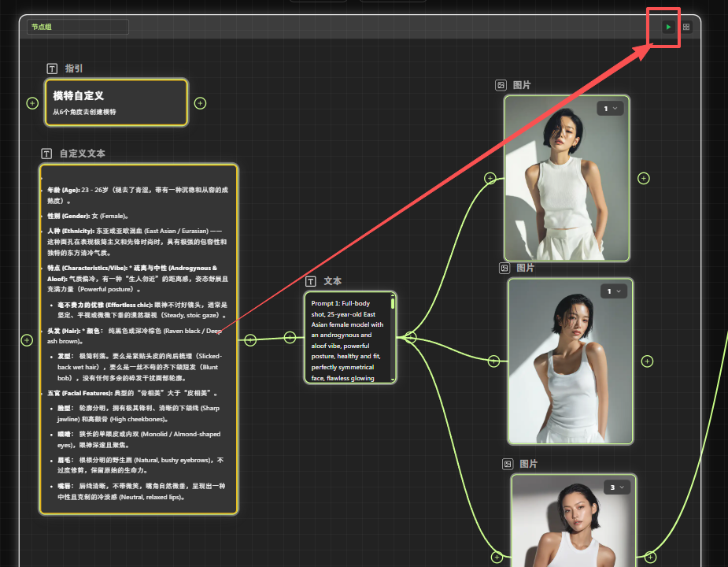Click the plus port right of the middle image node

coord(647,361)
